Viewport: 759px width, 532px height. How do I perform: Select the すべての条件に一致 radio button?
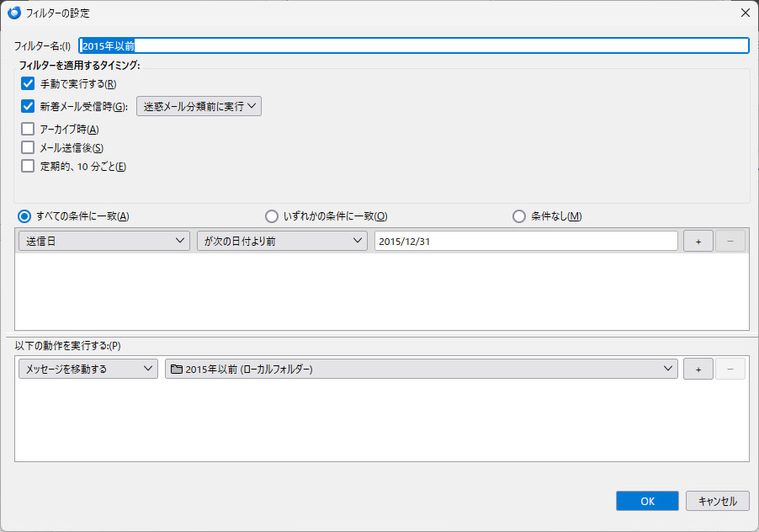[x=25, y=215]
